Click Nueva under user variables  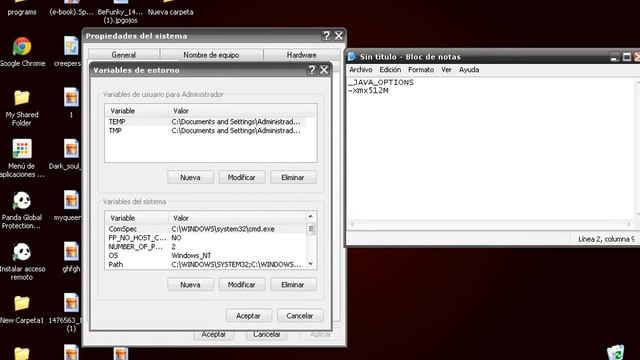(190, 178)
